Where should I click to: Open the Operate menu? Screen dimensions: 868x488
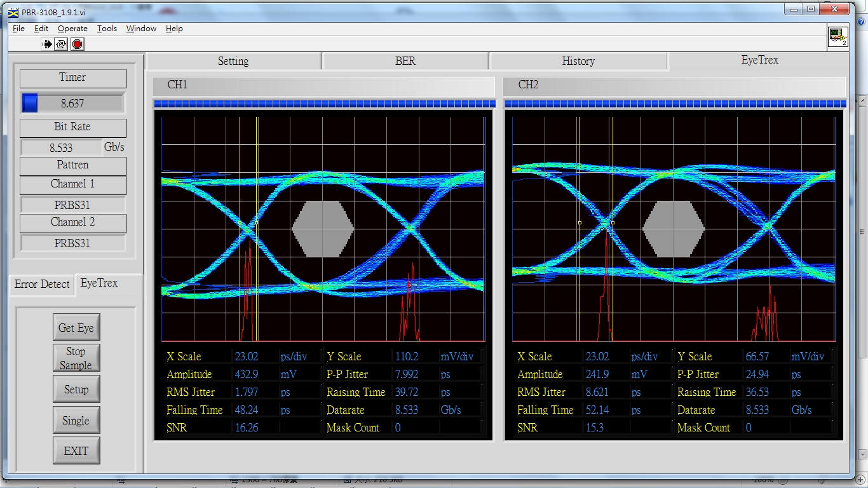point(72,29)
